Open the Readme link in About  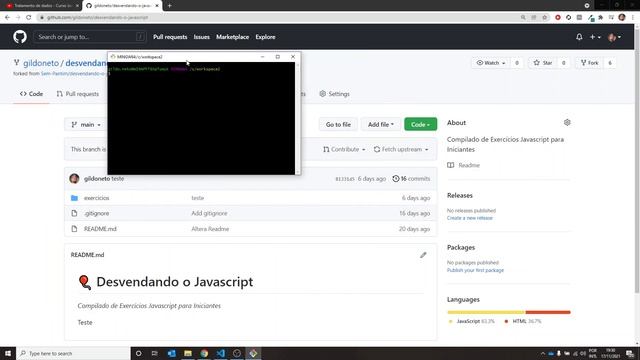pyautogui.click(x=469, y=165)
